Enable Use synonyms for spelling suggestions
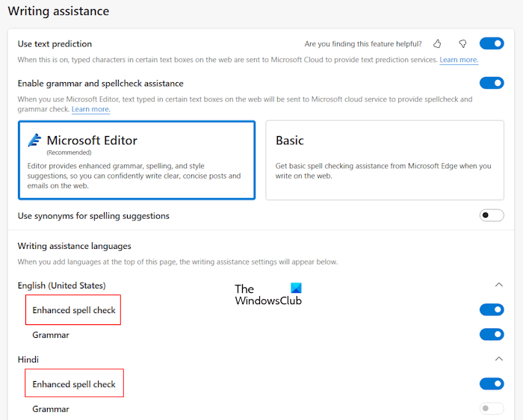The height and width of the screenshot is (420, 523). point(492,216)
